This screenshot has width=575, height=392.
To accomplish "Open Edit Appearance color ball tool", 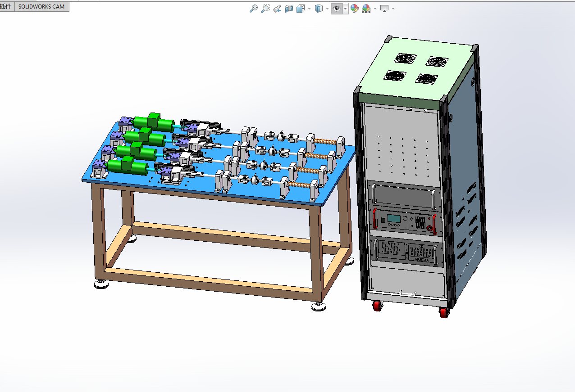I will [x=355, y=9].
